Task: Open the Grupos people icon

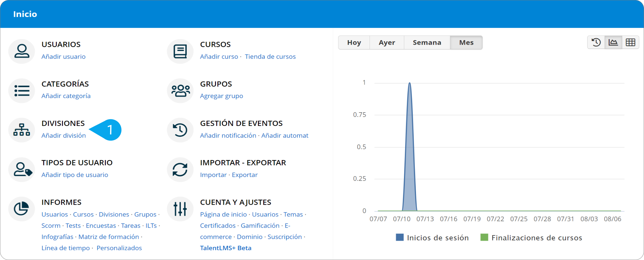Action: pyautogui.click(x=180, y=91)
